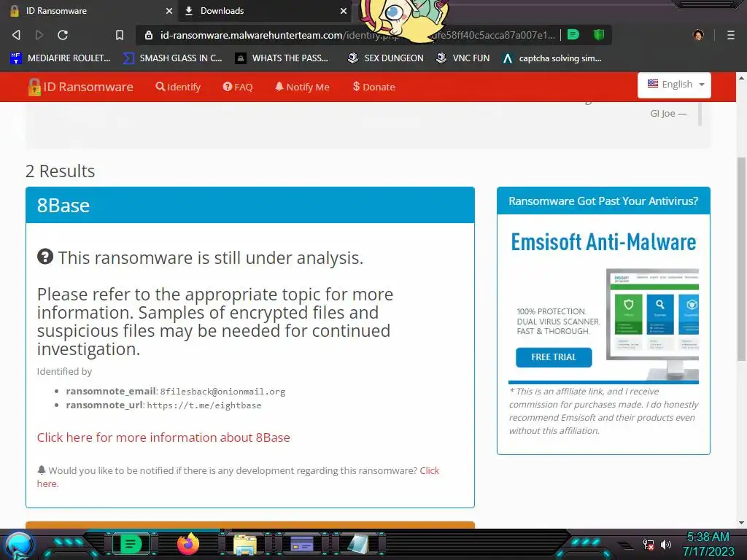This screenshot has height=560, width=747.
Task: Open SMASH GLASS IN C... bookmark
Action: 172,58
